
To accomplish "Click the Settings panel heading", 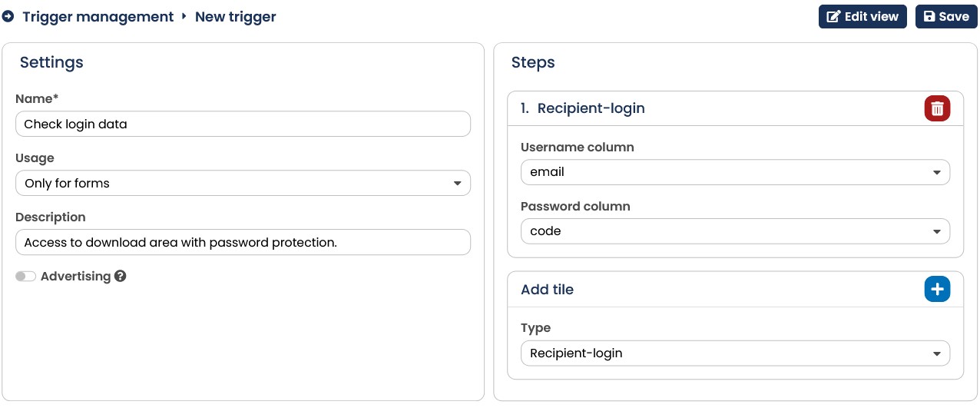I will point(51,63).
